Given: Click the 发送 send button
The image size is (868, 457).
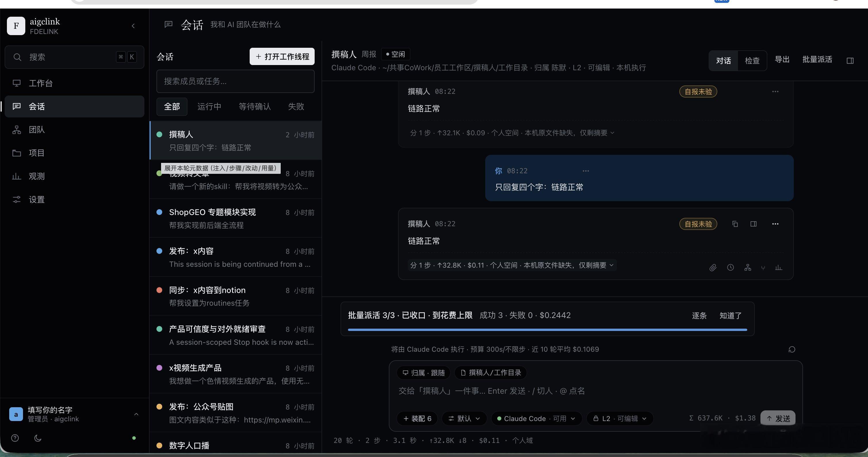Looking at the screenshot, I should (x=778, y=418).
